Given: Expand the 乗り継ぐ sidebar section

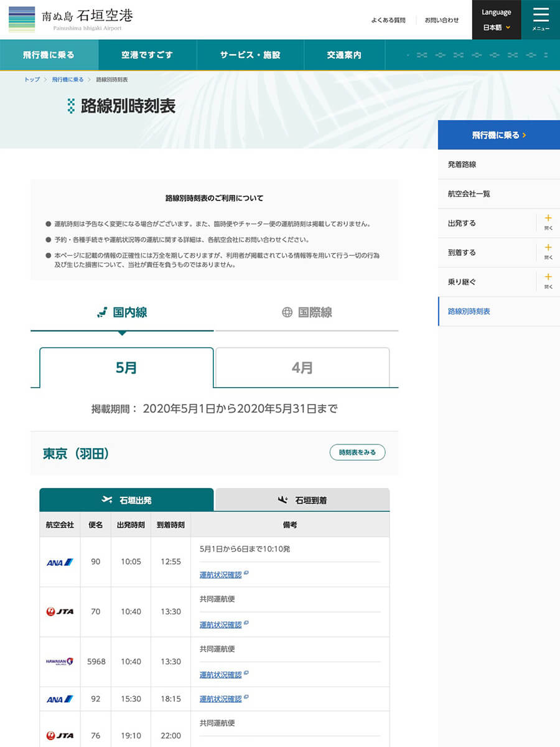Looking at the screenshot, I should click(x=548, y=281).
